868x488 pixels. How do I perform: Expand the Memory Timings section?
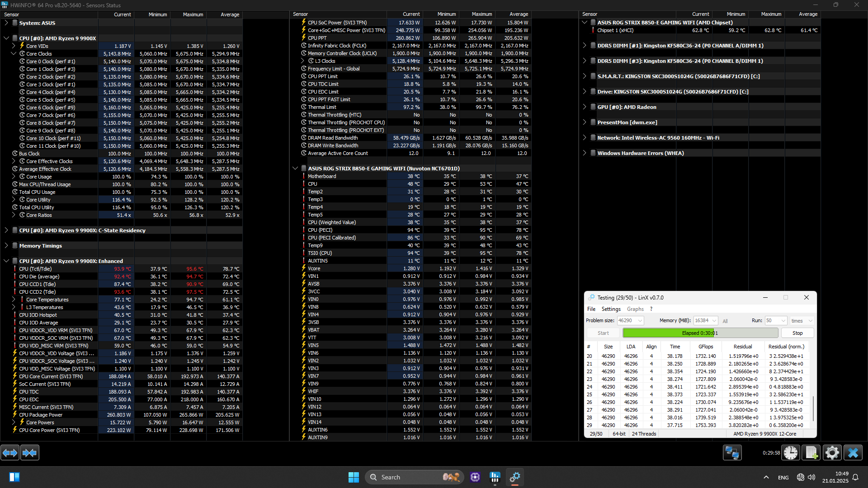[x=6, y=246]
